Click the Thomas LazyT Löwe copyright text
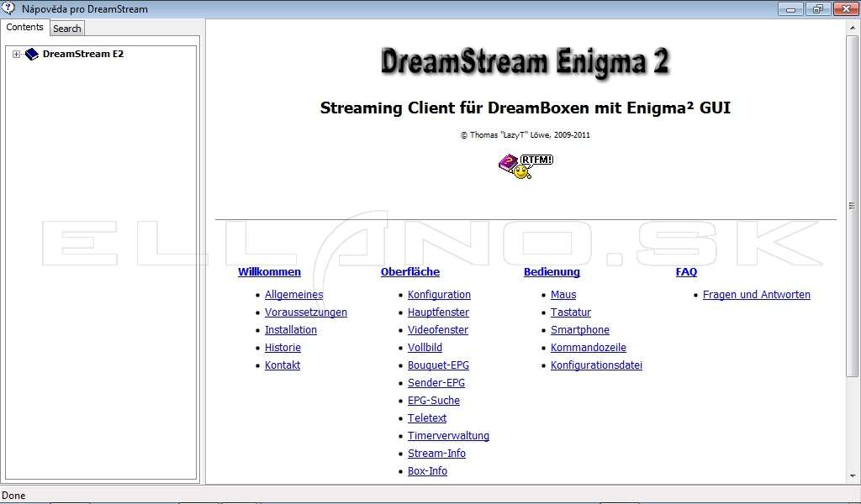 point(525,135)
